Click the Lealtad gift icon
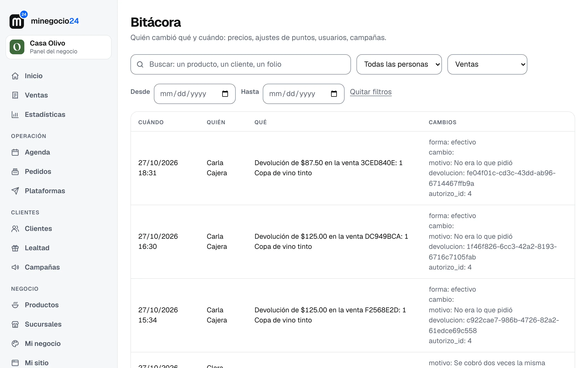The width and height of the screenshot is (588, 368). [x=15, y=248]
